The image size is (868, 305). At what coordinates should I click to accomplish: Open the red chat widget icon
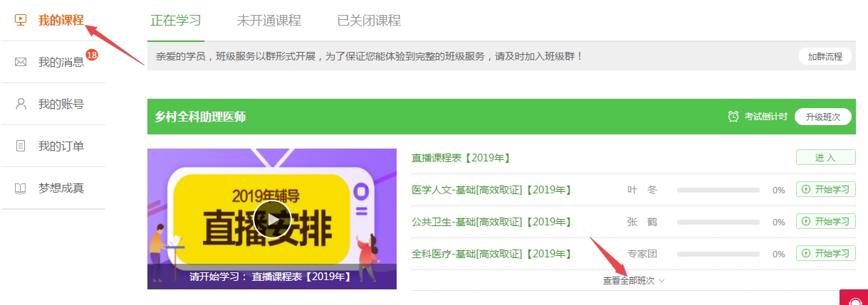tap(854, 298)
